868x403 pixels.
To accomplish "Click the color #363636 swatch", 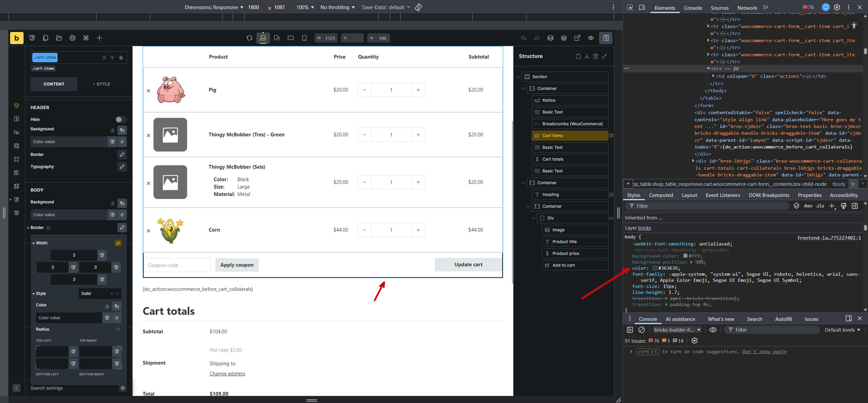I will 655,268.
